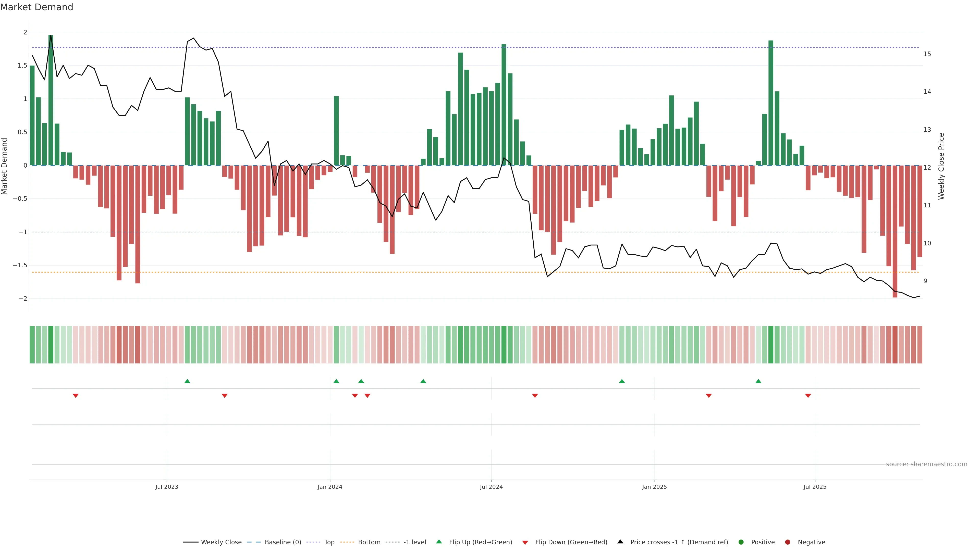Click Jan 2025 x-axis label
Image resolution: width=980 pixels, height=551 pixels.
point(654,487)
